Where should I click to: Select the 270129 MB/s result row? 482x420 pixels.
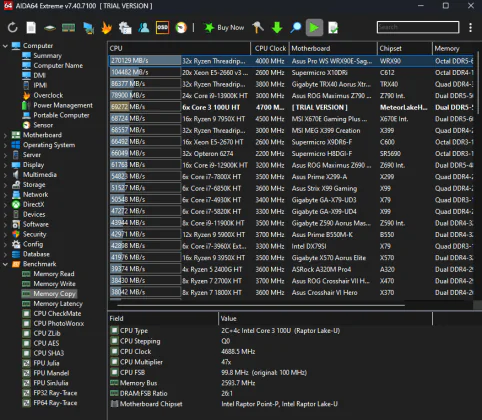pos(291,61)
